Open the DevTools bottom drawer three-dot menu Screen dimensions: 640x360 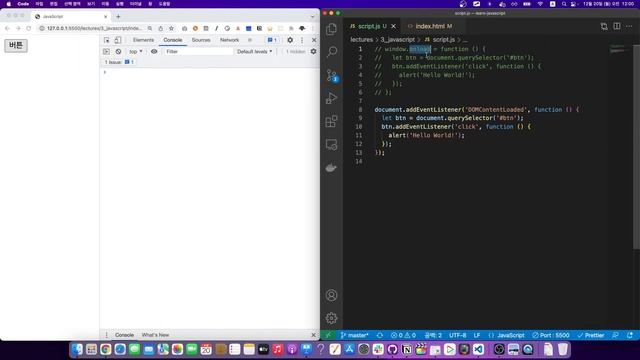(107, 335)
